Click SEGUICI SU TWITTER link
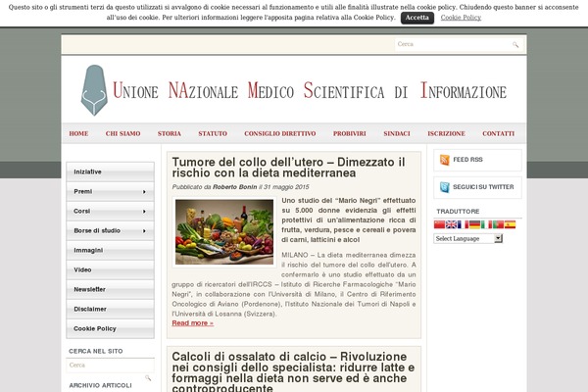The width and height of the screenshot is (588, 392). coord(483,187)
